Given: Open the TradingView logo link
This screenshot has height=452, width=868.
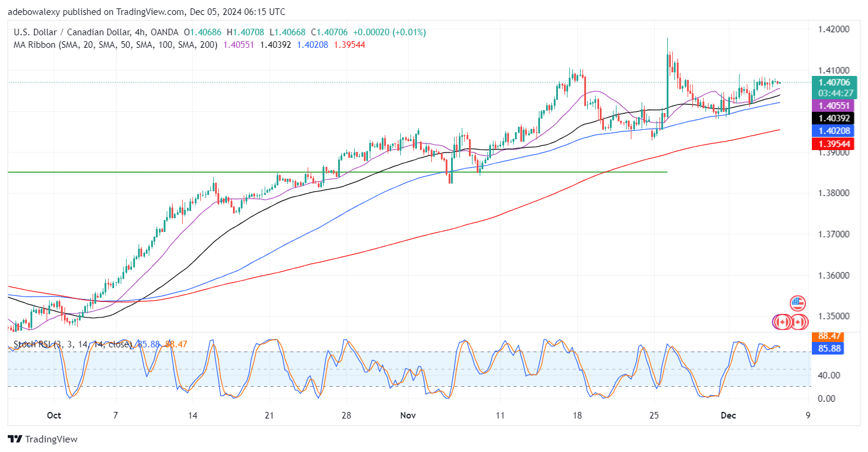Looking at the screenshot, I should (x=42, y=439).
